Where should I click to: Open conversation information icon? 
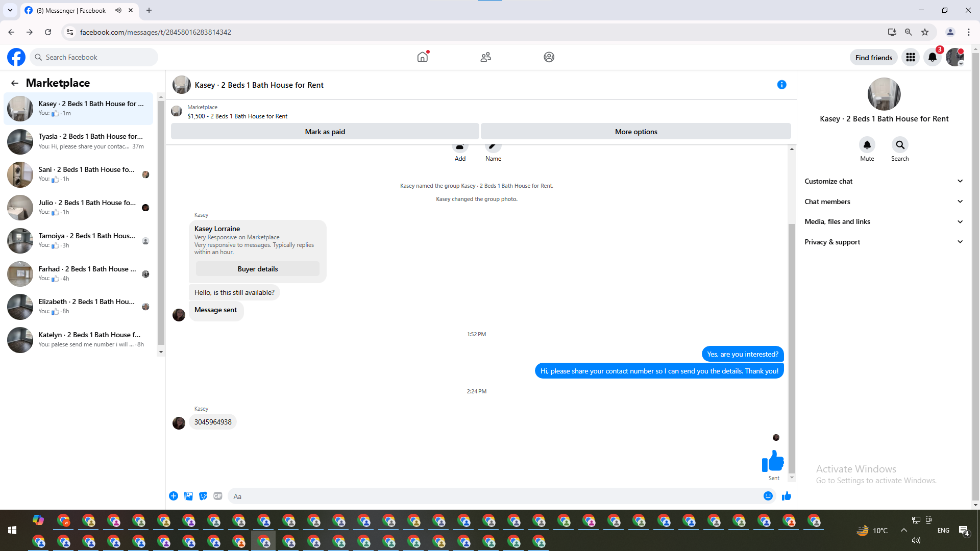[781, 85]
